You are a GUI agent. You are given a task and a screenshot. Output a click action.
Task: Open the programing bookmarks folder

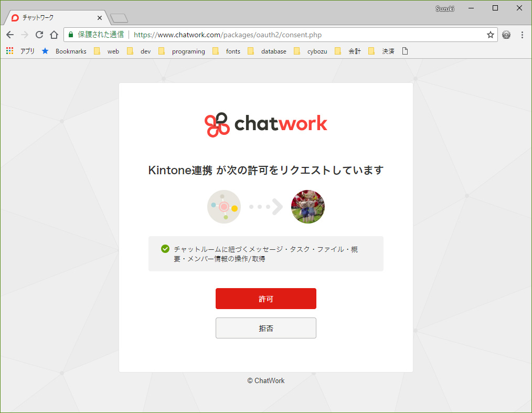(x=182, y=51)
